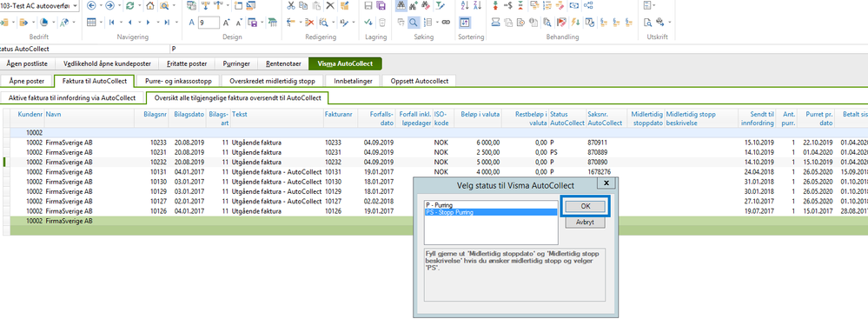Click the custom sort icon in Sortering
Viewport: 868px width, 319px height.
tap(465, 22)
